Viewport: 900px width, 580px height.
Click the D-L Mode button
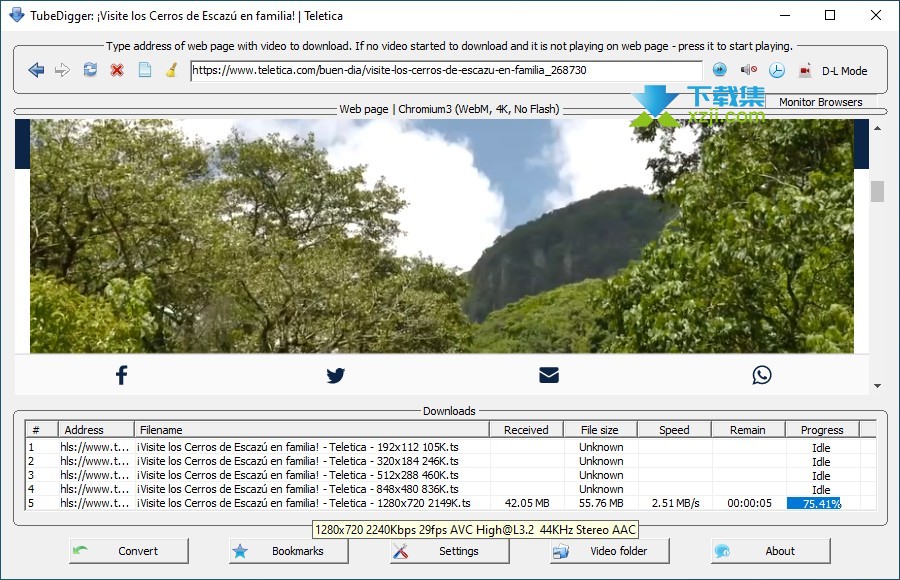pyautogui.click(x=844, y=71)
